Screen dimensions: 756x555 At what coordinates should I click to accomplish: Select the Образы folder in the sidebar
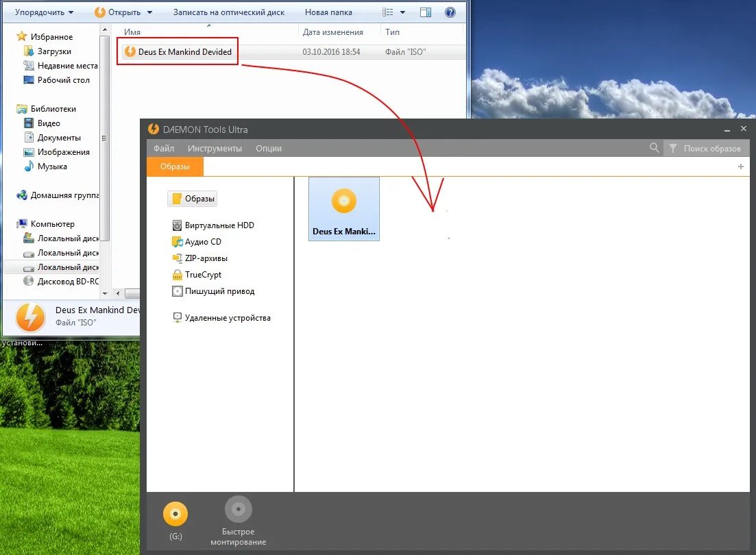(193, 198)
